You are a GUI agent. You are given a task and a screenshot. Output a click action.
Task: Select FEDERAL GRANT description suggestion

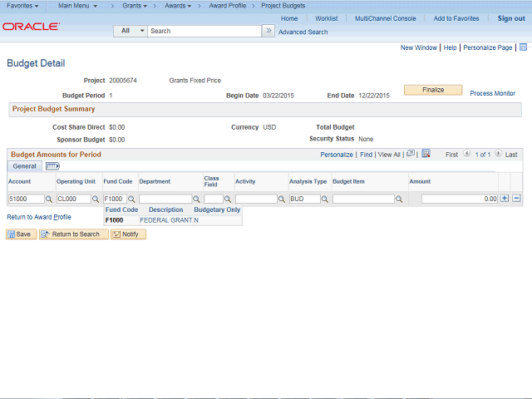tap(166, 220)
